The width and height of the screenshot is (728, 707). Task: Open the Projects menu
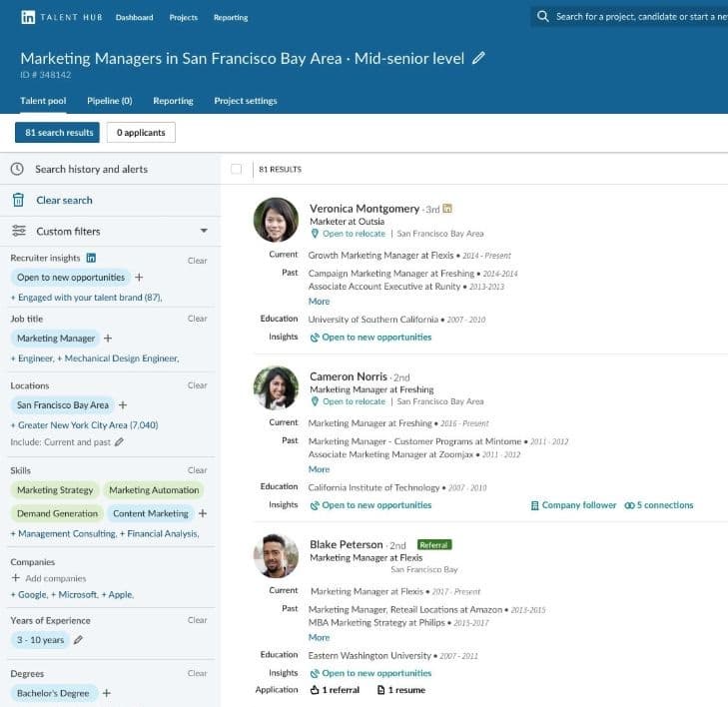(184, 17)
